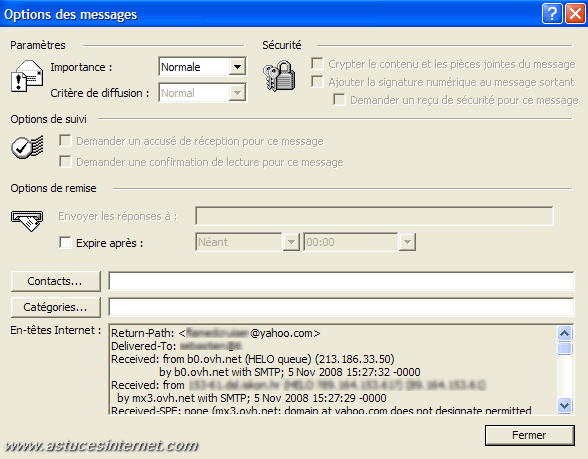Close the Options des messages dialog
This screenshot has height=459, width=588.
pos(575,14)
